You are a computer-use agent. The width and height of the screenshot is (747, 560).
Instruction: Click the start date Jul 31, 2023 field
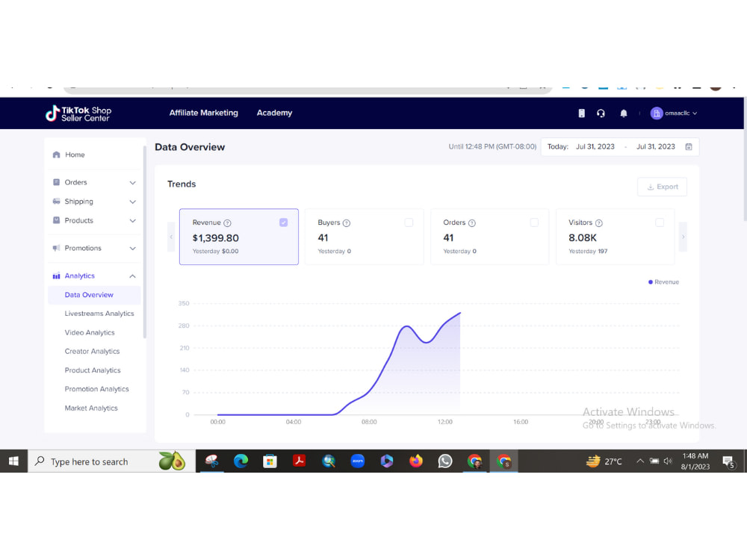pyautogui.click(x=595, y=146)
